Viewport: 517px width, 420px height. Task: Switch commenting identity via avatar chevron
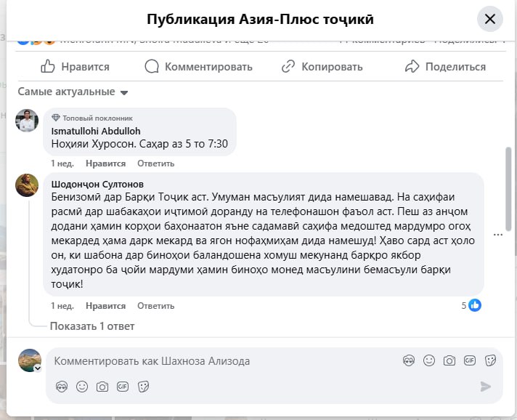coord(37,368)
